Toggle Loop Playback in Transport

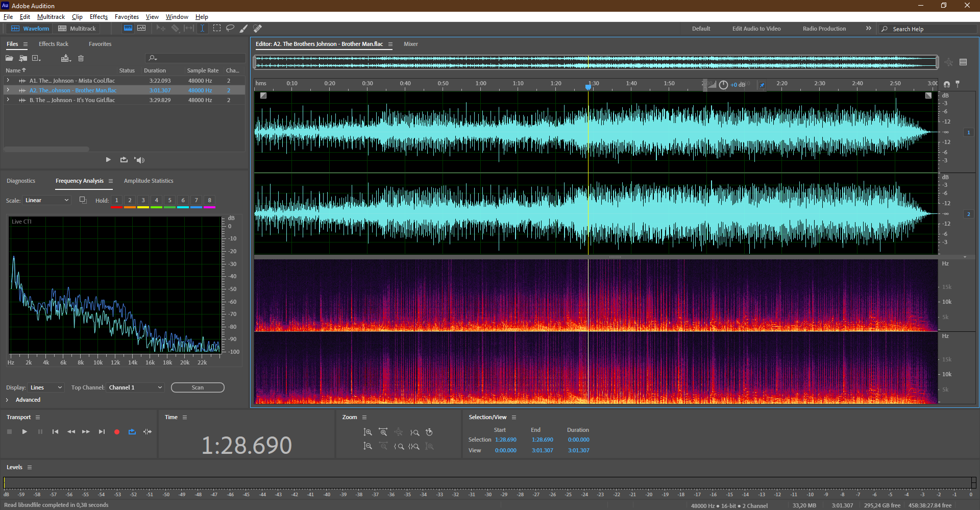pos(132,432)
